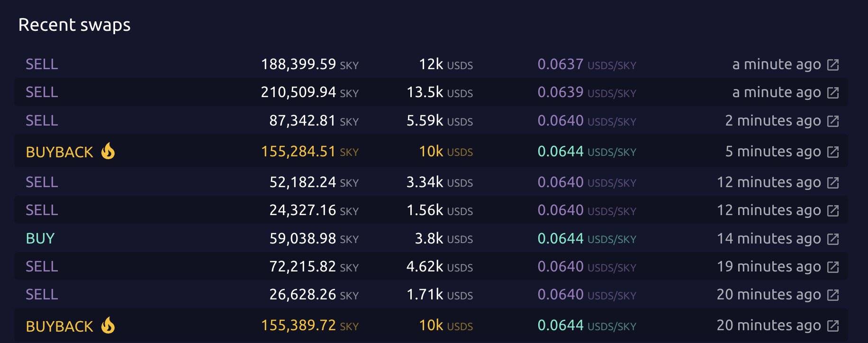Open external link for the 155,389.72 SKY buyback
868x343 pixels.
pyautogui.click(x=832, y=326)
